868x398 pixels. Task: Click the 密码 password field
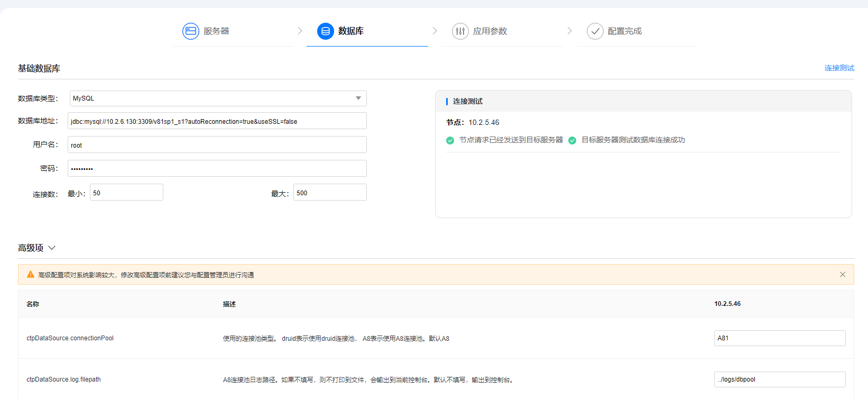click(x=217, y=169)
